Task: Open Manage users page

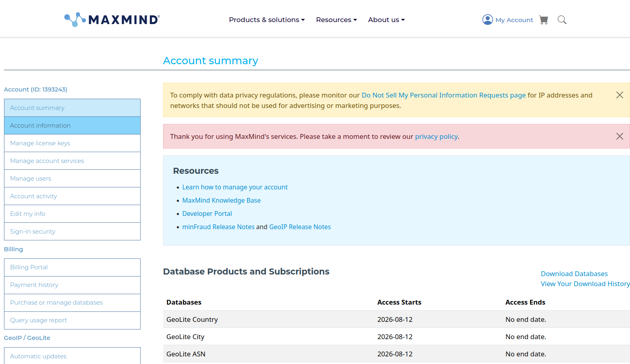Action: [72, 179]
